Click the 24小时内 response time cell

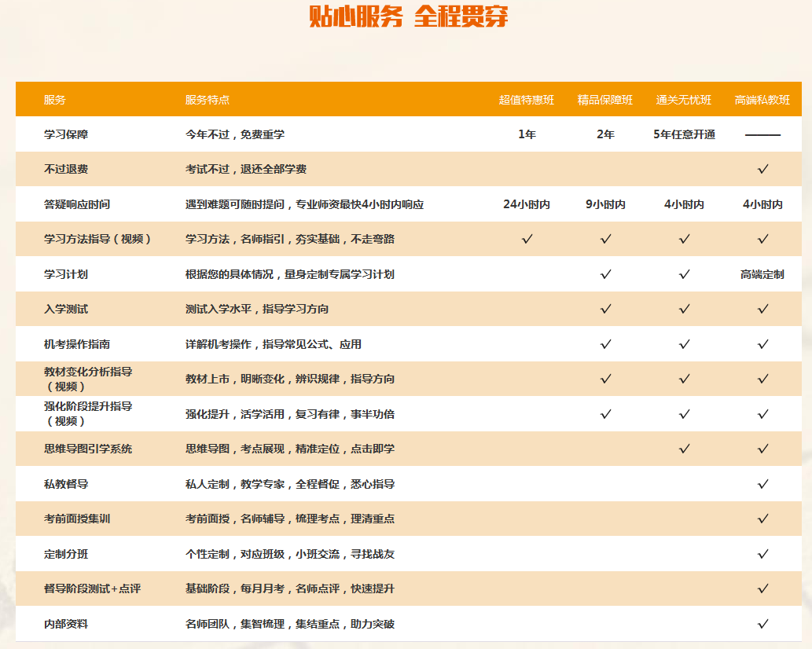527,204
